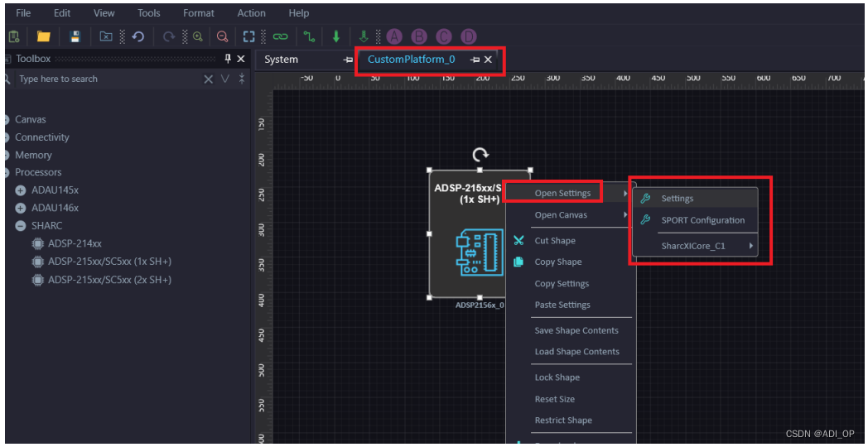
Task: Click the green wire routing icon
Action: (309, 36)
